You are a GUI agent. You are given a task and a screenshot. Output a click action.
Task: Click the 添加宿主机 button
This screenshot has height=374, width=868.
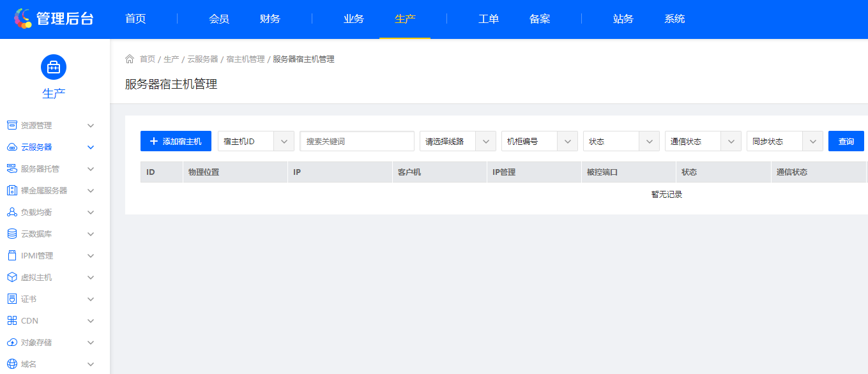tap(176, 141)
